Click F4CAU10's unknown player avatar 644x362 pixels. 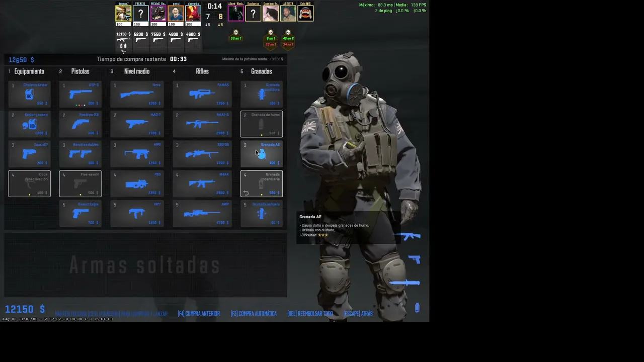point(141,14)
